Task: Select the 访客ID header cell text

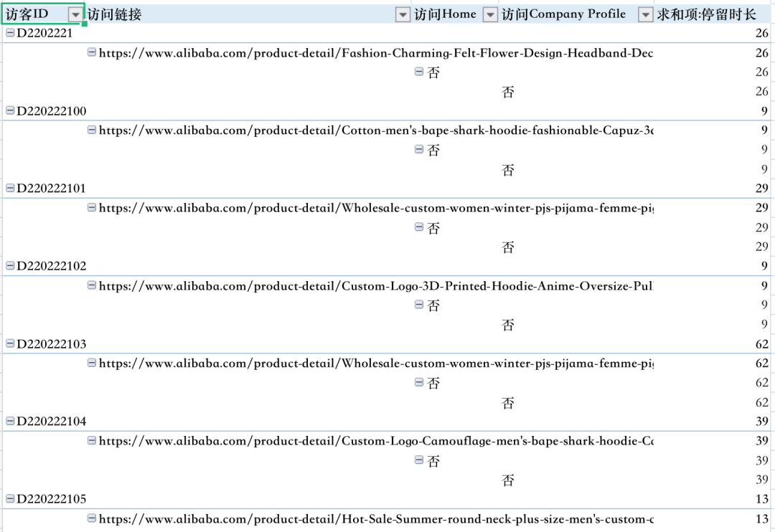Action: click(x=27, y=14)
